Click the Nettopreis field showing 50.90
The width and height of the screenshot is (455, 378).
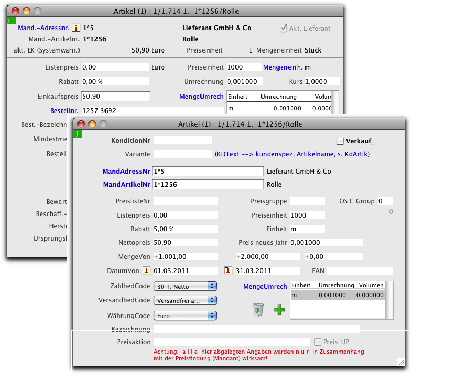(x=186, y=242)
